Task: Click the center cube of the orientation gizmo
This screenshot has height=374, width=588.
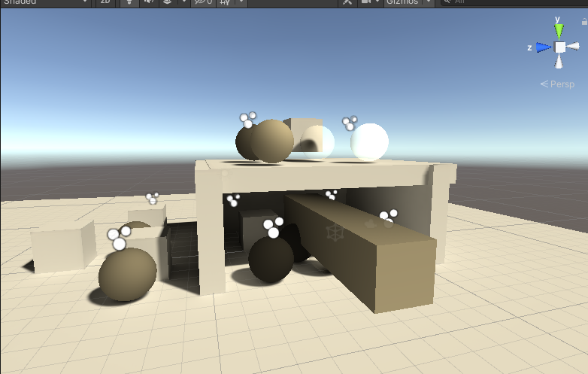Action: tap(559, 47)
